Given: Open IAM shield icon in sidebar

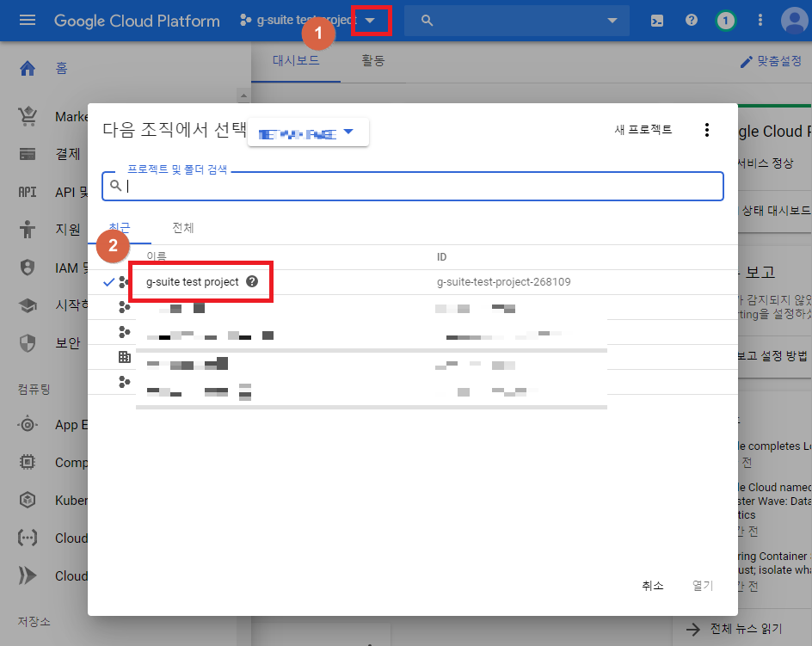Looking at the screenshot, I should click(x=28, y=268).
